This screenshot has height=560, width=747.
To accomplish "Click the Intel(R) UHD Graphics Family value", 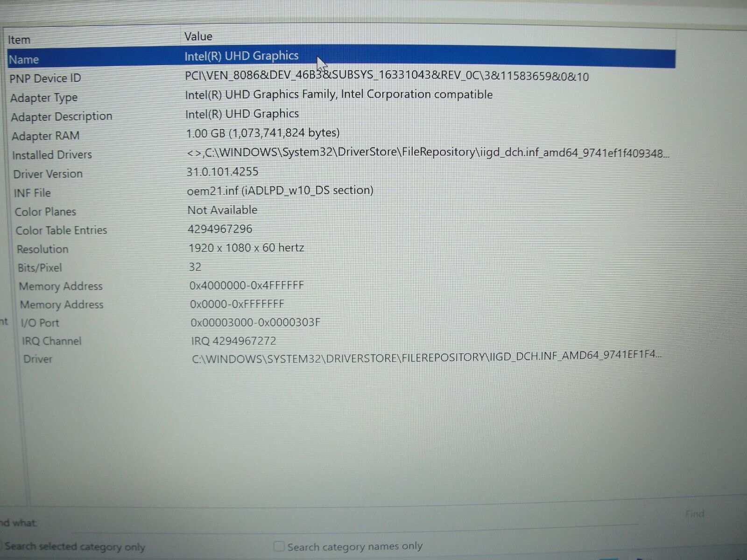I will click(339, 95).
